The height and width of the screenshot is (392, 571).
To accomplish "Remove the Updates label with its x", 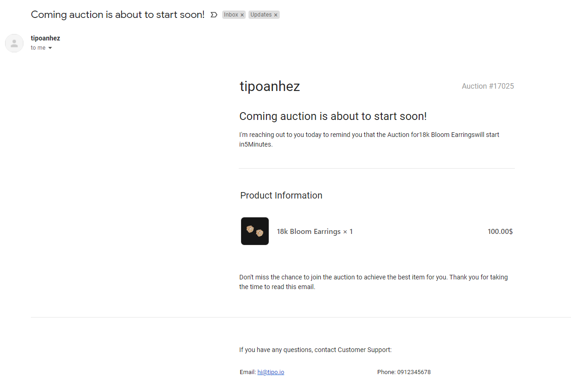I will point(276,15).
